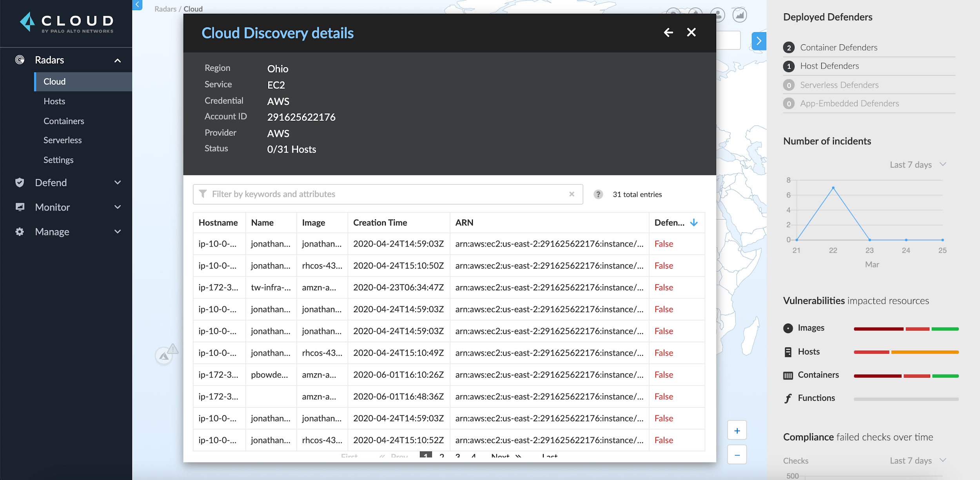
Task: Sort table by Name column
Action: pyautogui.click(x=262, y=222)
